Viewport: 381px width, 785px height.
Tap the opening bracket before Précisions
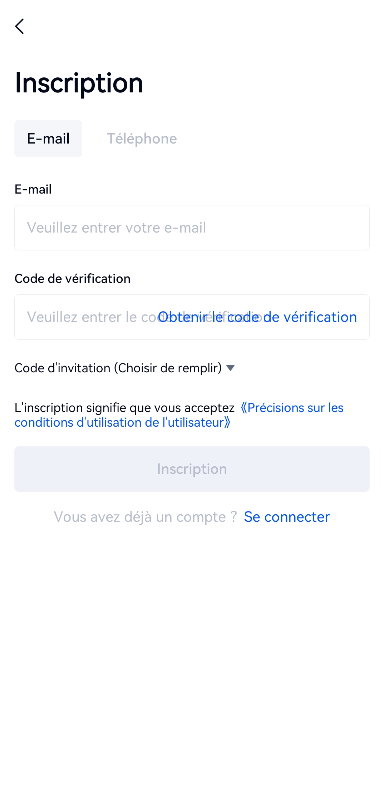pyautogui.click(x=244, y=408)
